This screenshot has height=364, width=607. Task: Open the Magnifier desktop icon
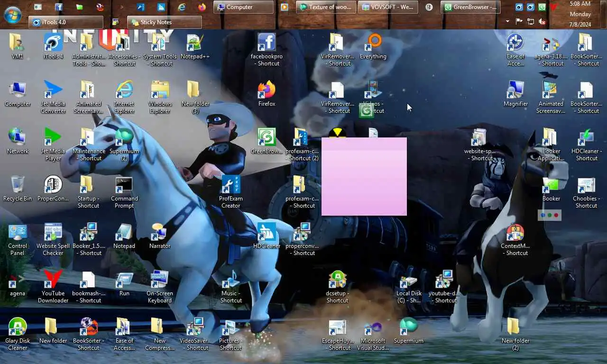(515, 94)
